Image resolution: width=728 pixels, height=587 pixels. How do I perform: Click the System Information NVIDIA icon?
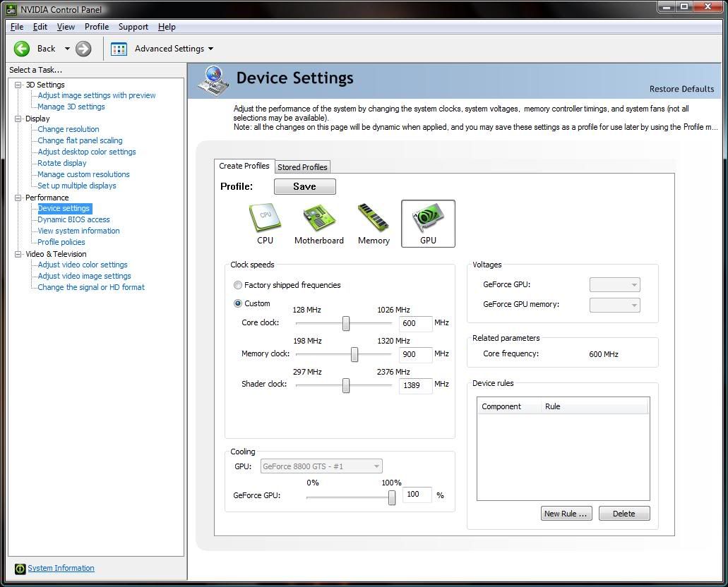click(x=20, y=569)
